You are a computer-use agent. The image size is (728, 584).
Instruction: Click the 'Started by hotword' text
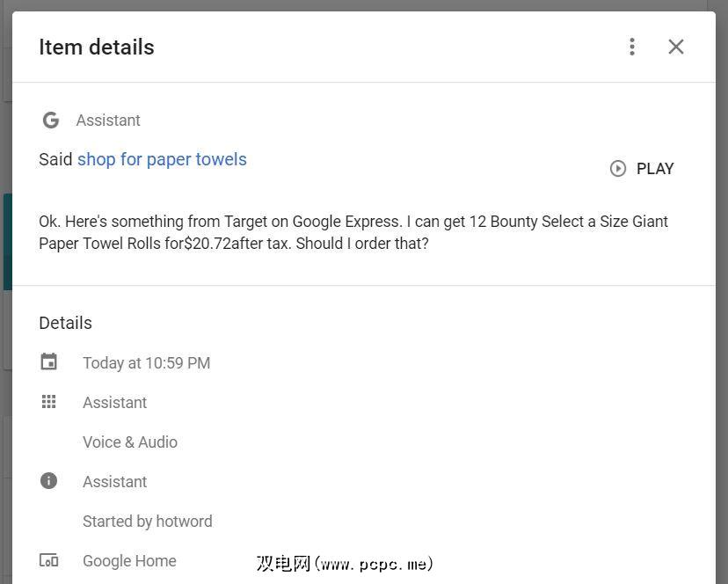pos(147,522)
